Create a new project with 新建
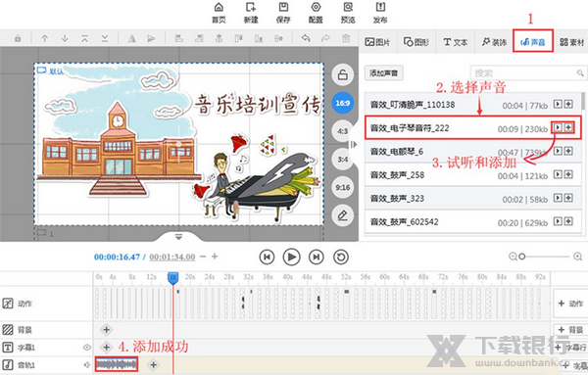Screen dimensions: 588x375 251,12
